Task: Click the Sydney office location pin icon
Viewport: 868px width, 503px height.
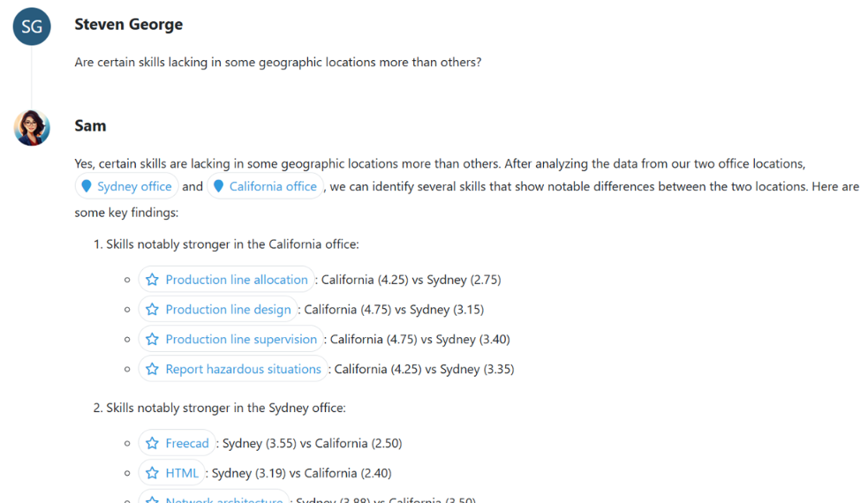Action: [87, 186]
